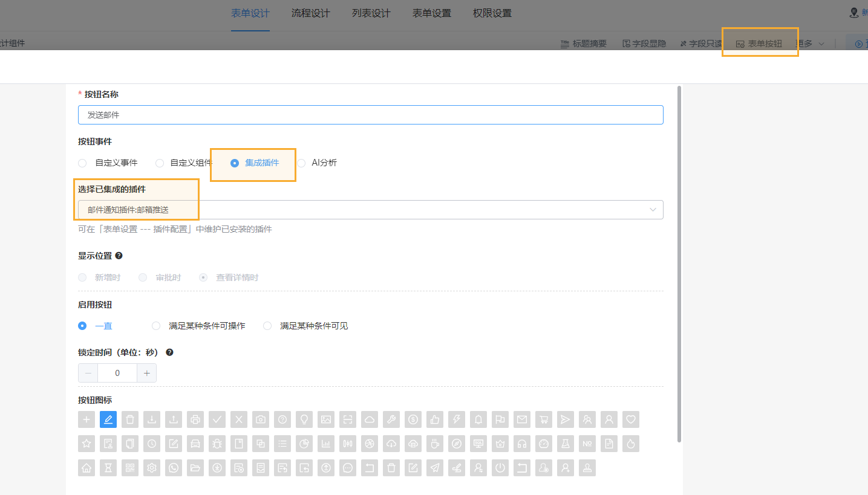Select the shopping cart icon

[544, 419]
